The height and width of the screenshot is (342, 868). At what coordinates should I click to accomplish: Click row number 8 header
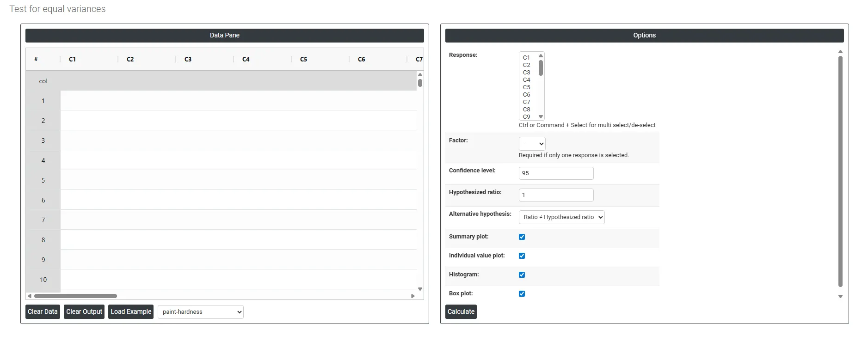pos(43,240)
